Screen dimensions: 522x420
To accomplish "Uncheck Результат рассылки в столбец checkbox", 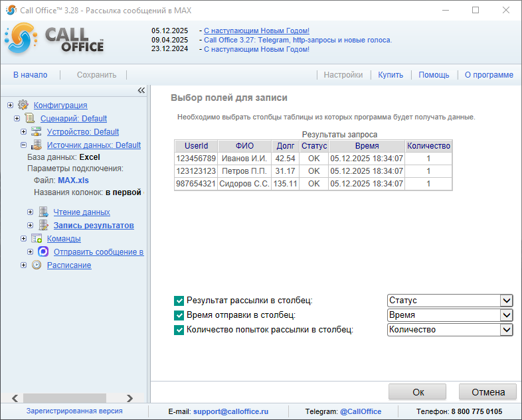I will 179,301.
